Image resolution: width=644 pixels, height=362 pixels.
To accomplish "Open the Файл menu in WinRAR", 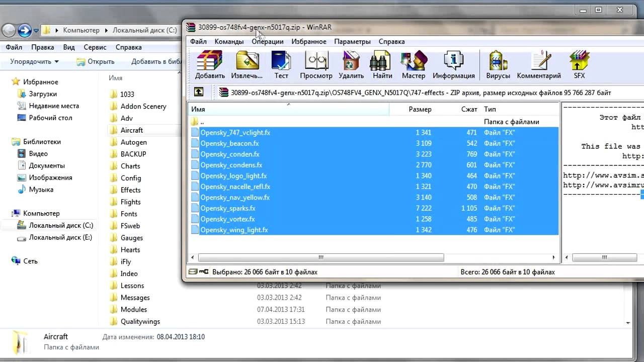I will 198,42.
